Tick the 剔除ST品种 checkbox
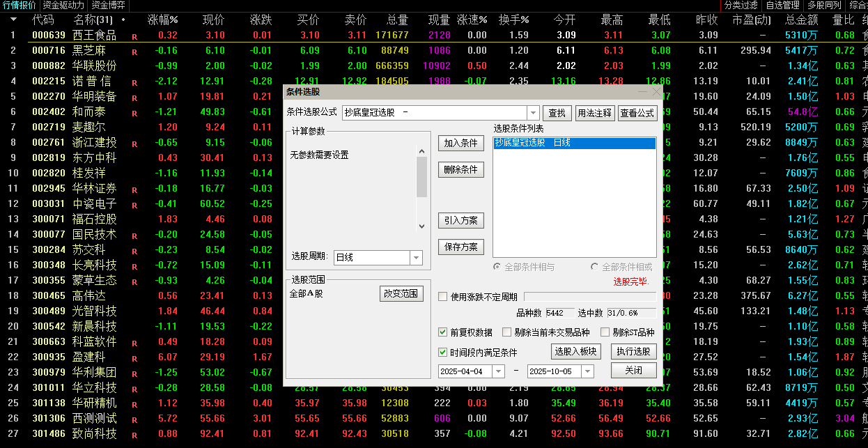Viewport: 868px width, 448px height. coord(605,332)
